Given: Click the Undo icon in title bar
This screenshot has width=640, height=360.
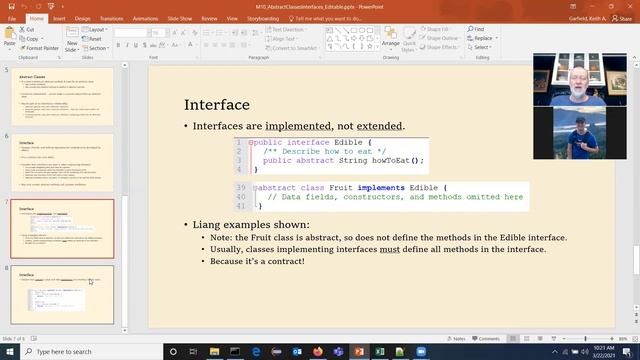Looking at the screenshot, I should tap(24, 7).
